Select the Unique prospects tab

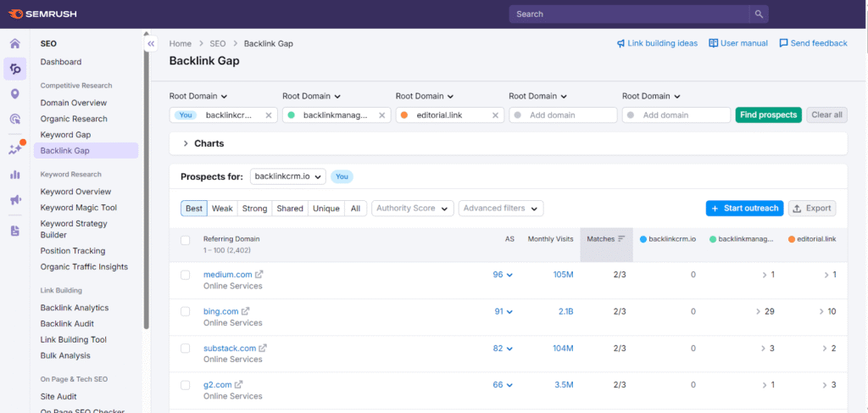click(325, 209)
